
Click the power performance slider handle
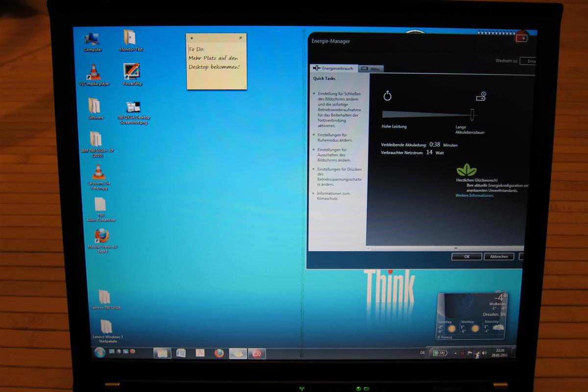click(x=473, y=115)
